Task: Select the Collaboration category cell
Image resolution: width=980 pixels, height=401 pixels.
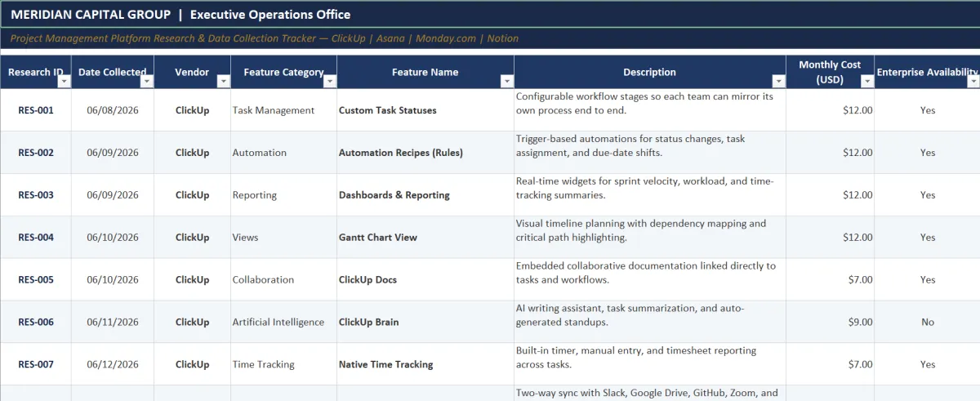Action: pos(284,280)
